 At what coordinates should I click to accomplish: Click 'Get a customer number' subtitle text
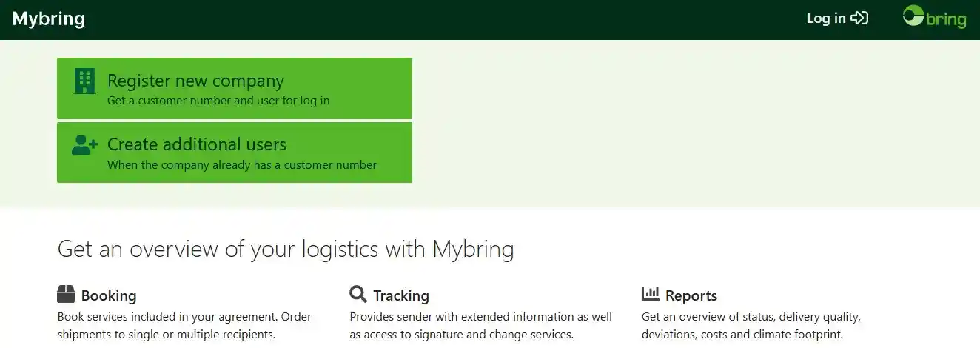tap(218, 101)
